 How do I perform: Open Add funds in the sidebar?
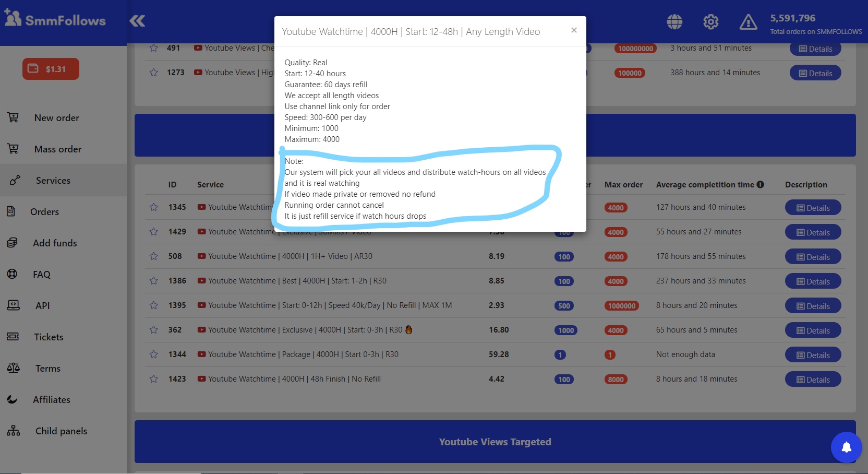point(55,243)
